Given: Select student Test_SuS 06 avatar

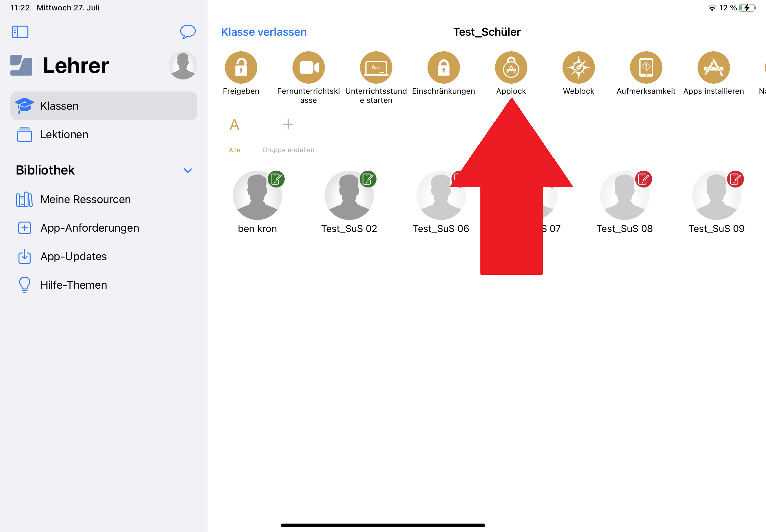Looking at the screenshot, I should pyautogui.click(x=441, y=195).
